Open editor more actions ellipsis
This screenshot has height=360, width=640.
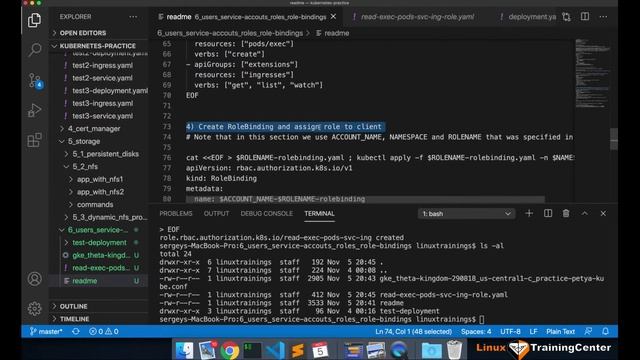coord(603,17)
